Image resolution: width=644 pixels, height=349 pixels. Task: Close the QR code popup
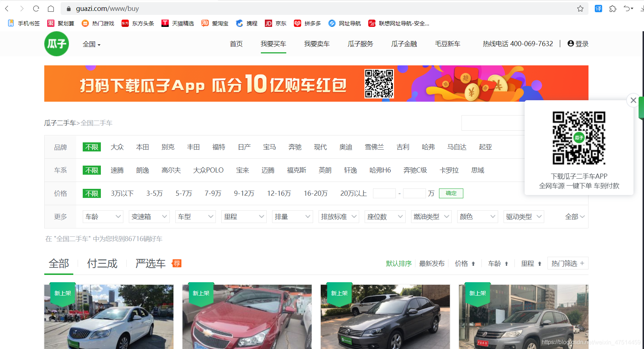click(633, 100)
